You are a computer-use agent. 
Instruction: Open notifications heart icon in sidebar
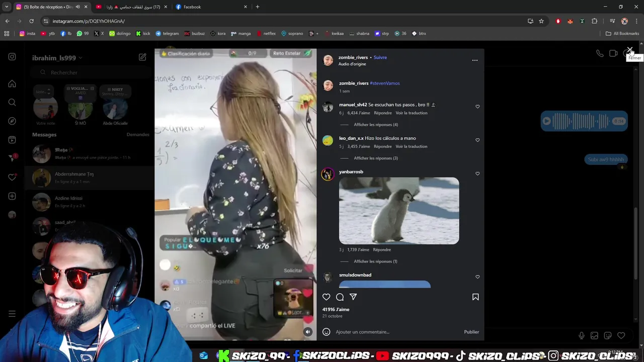(12, 177)
